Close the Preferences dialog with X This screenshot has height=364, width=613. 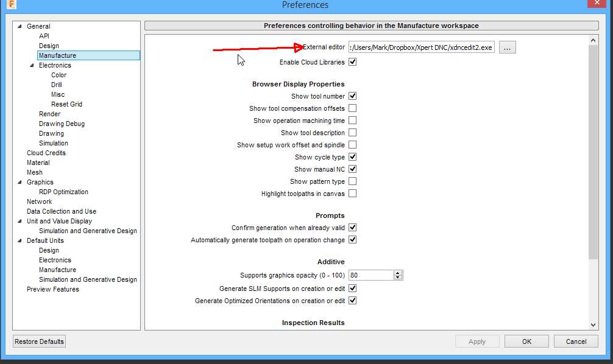(597, 3)
